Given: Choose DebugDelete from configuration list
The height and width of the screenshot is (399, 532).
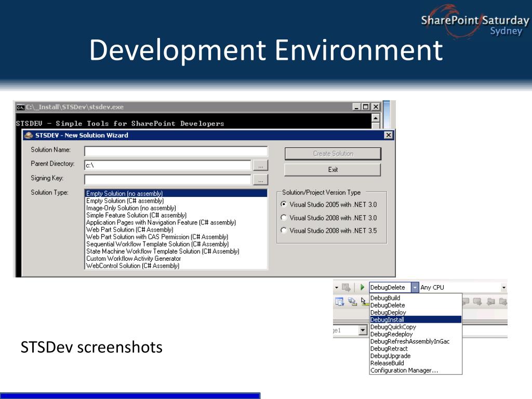Looking at the screenshot, I should (x=416, y=305).
